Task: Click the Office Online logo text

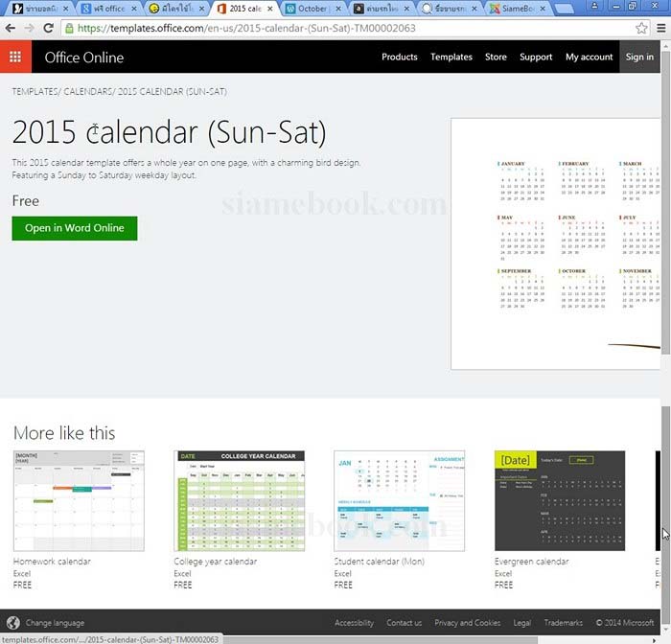Action: (x=84, y=57)
